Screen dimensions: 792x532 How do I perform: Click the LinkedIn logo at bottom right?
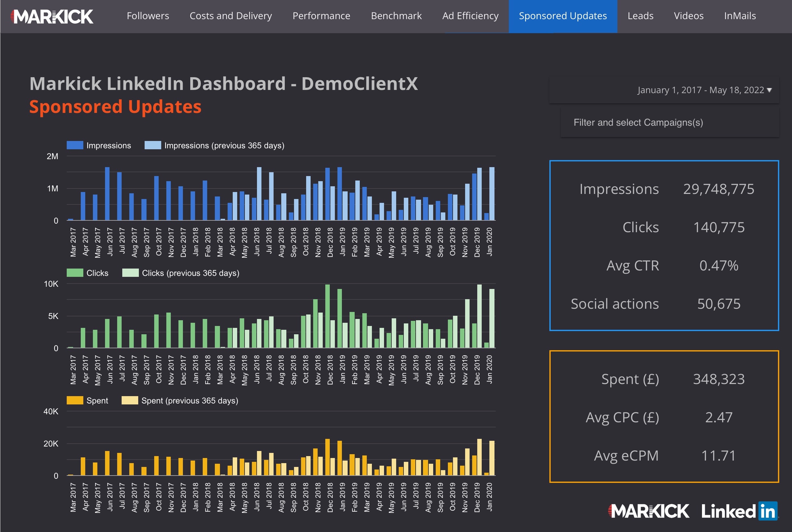click(739, 511)
